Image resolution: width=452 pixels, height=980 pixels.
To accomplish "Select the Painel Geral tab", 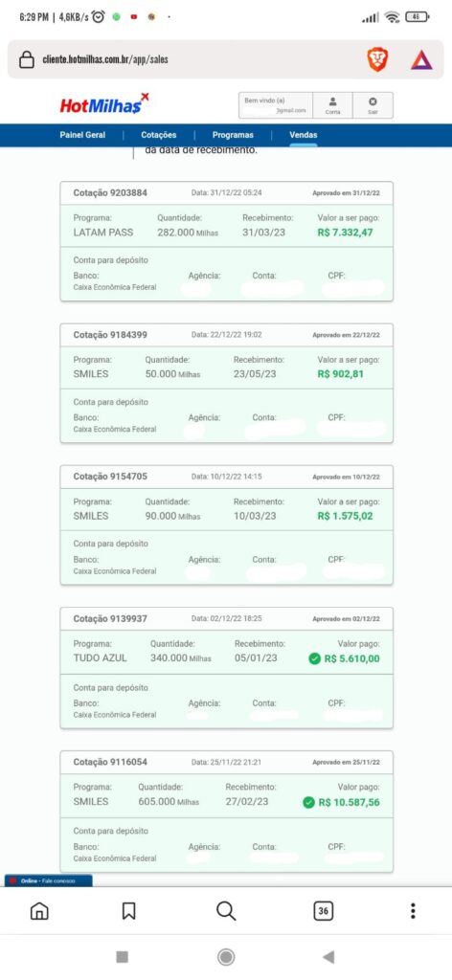I will pos(82,135).
